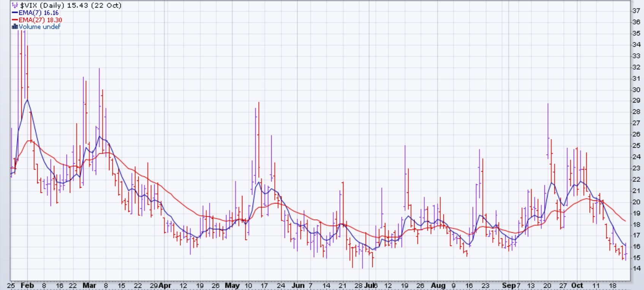Click the 30 value on the price axis
This screenshot has width=644, height=290.
pyautogui.click(x=636, y=90)
